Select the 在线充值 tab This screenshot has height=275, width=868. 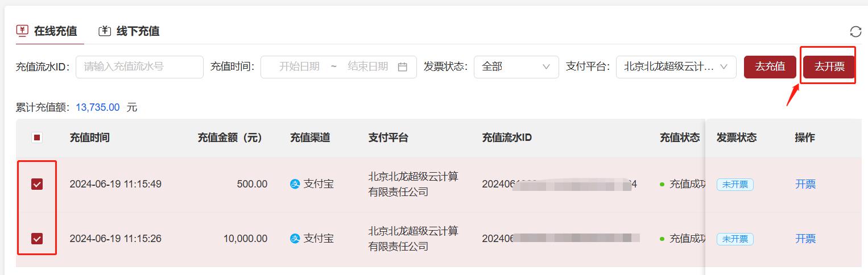(47, 31)
